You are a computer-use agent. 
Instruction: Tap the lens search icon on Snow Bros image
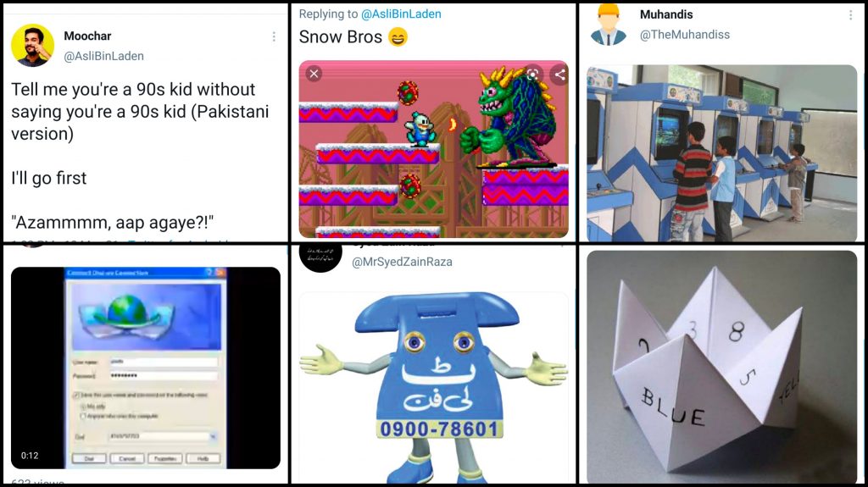[x=532, y=75]
